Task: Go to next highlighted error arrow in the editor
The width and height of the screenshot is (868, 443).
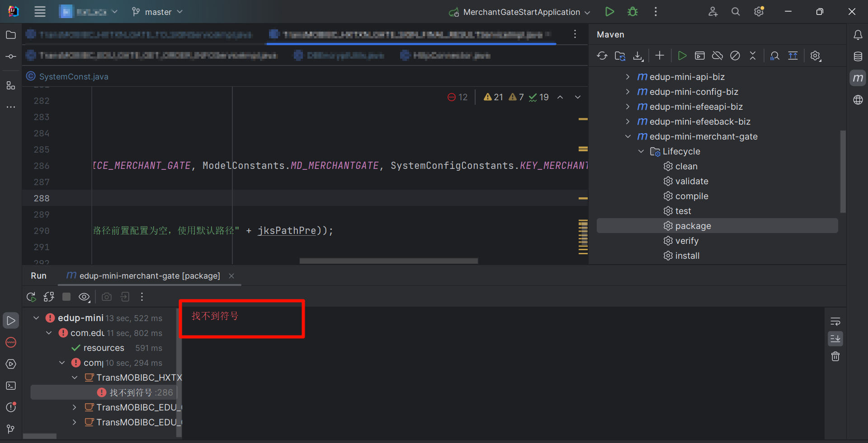Action: (577, 97)
